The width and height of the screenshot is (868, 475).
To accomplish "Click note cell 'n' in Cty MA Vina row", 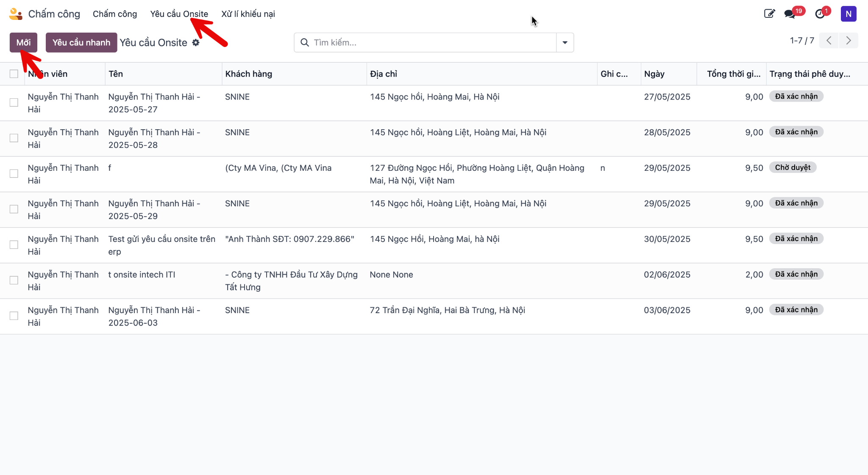I will (603, 168).
